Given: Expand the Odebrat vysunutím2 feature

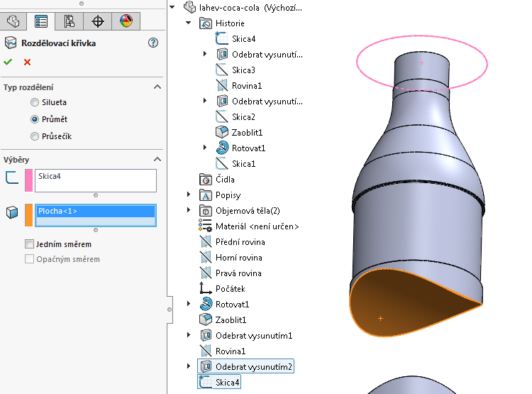Looking at the screenshot, I should [x=189, y=366].
